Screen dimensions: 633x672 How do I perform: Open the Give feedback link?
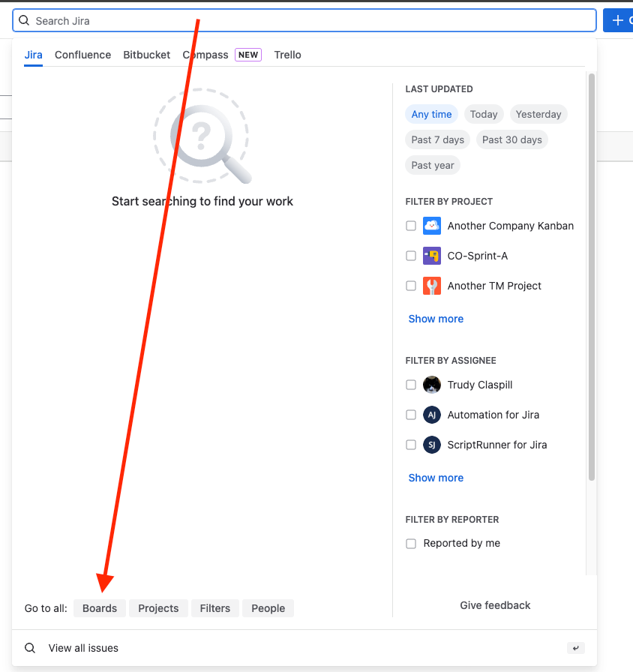point(495,605)
